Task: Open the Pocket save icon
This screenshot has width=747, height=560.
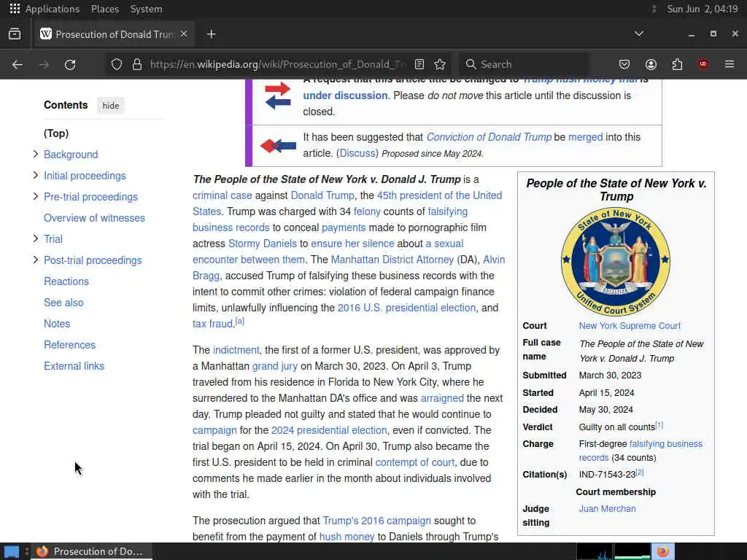Action: (x=624, y=64)
